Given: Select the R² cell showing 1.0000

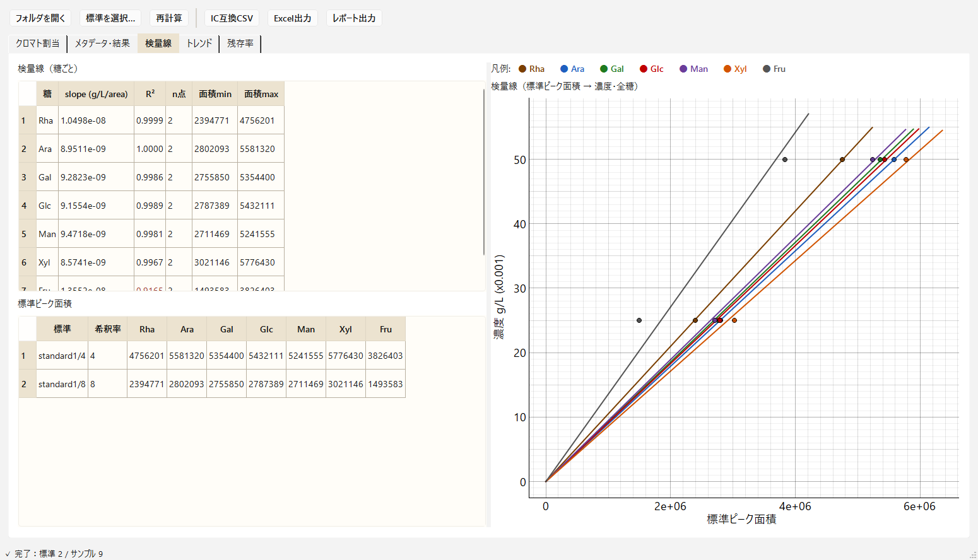Looking at the screenshot, I should point(150,149).
